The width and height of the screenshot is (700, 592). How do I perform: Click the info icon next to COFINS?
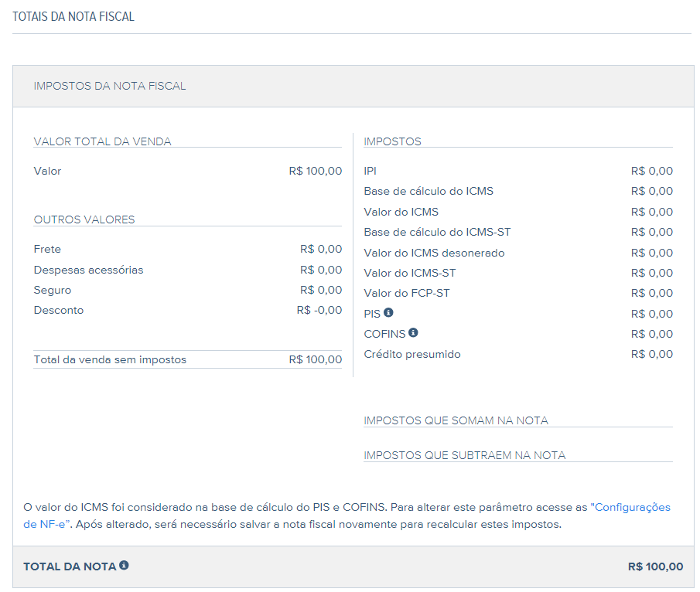click(413, 332)
